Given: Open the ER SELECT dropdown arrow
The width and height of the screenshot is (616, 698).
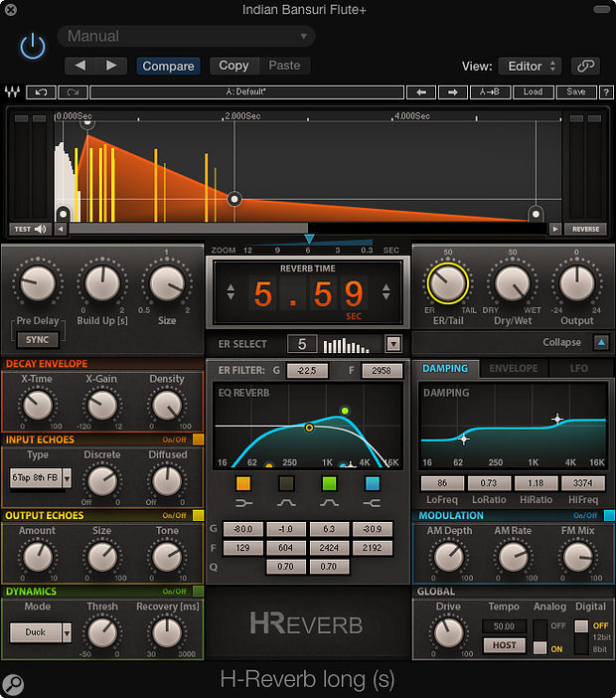Looking at the screenshot, I should tap(393, 344).
